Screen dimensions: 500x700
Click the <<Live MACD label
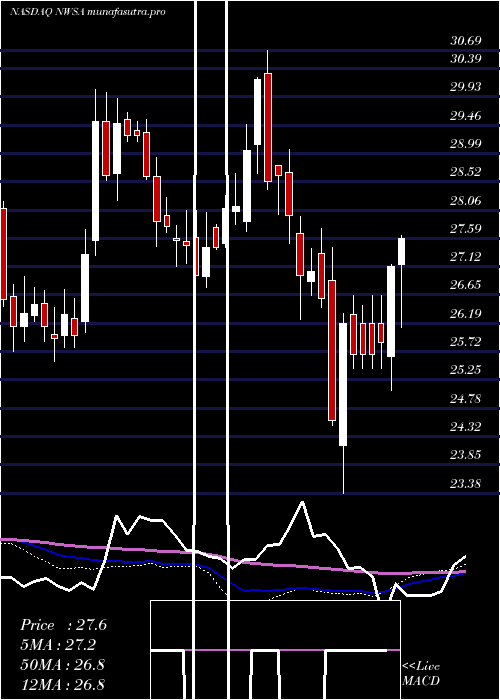pyautogui.click(x=421, y=674)
